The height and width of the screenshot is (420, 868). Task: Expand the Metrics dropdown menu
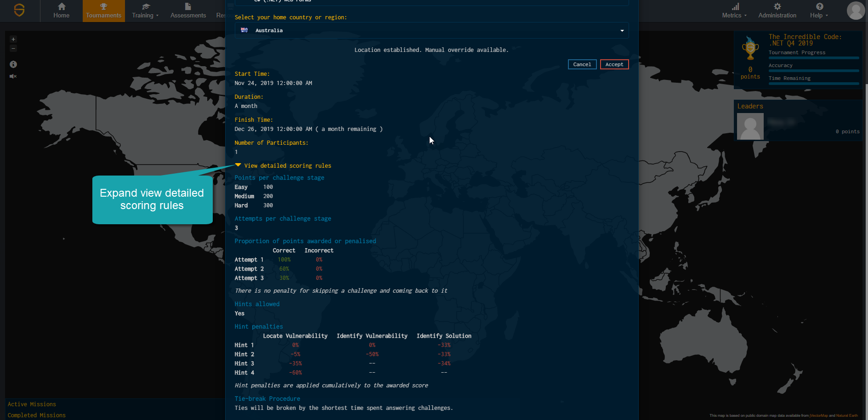(734, 11)
